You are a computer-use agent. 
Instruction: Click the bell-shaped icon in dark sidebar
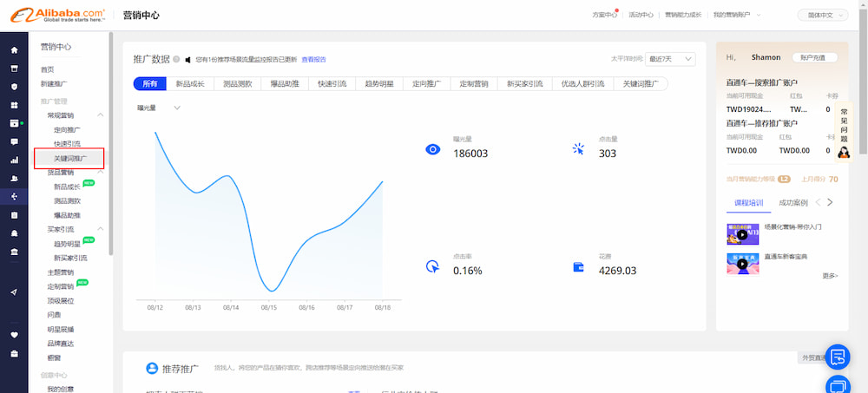(15, 233)
